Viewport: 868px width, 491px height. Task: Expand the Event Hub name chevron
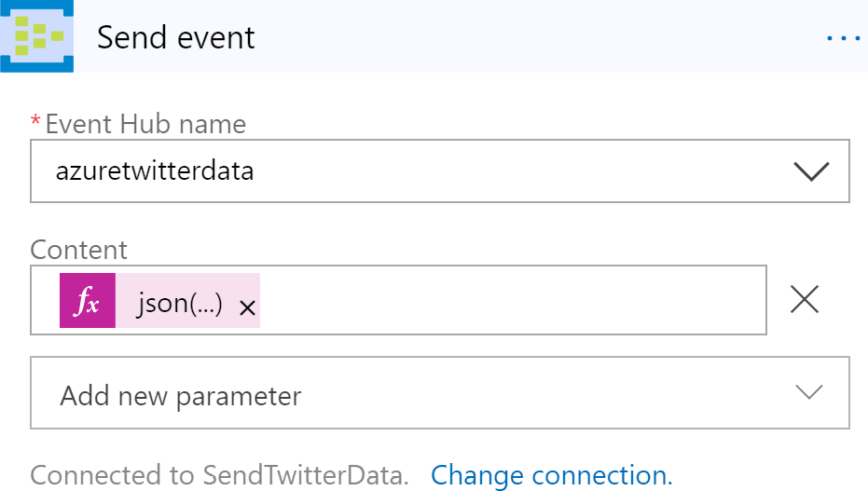(x=810, y=171)
